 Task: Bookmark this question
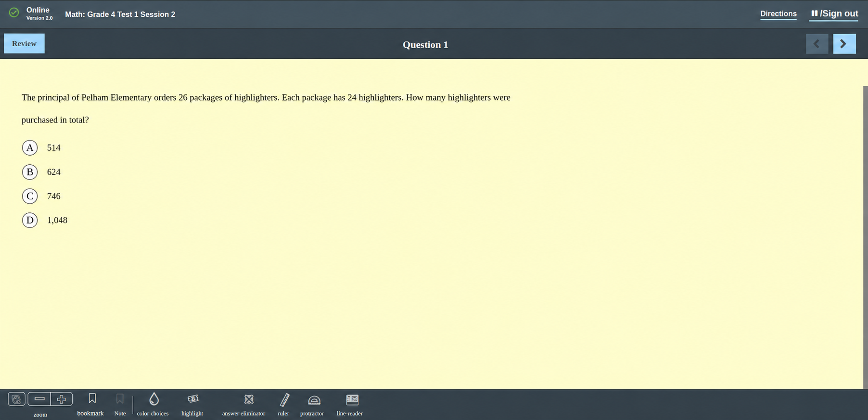click(91, 404)
